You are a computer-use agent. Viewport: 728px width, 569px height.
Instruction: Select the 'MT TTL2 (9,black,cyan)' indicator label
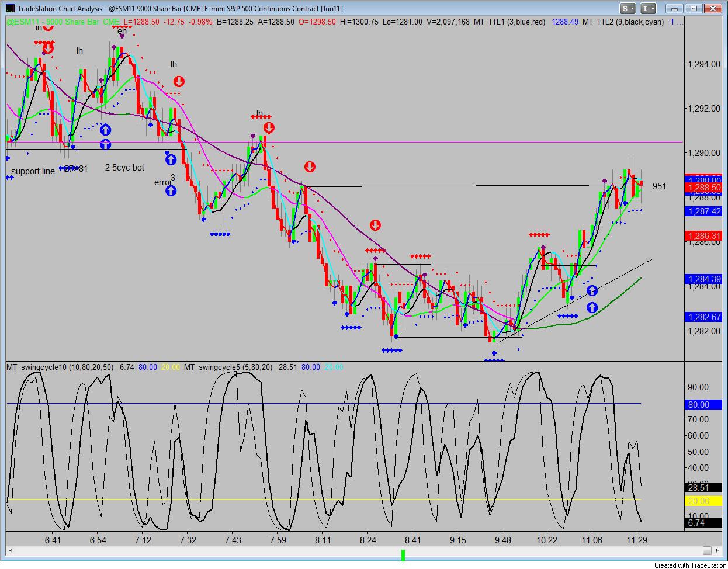click(623, 22)
